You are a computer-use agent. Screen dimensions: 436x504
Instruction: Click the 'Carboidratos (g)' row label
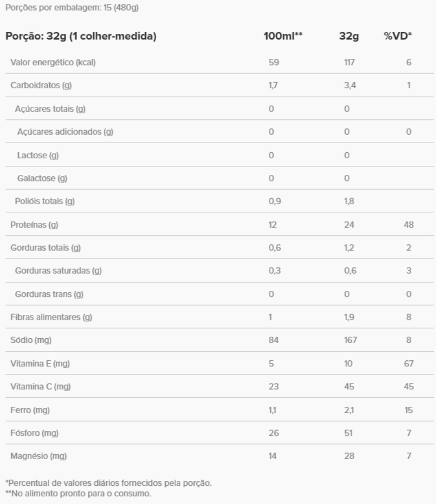(41, 86)
